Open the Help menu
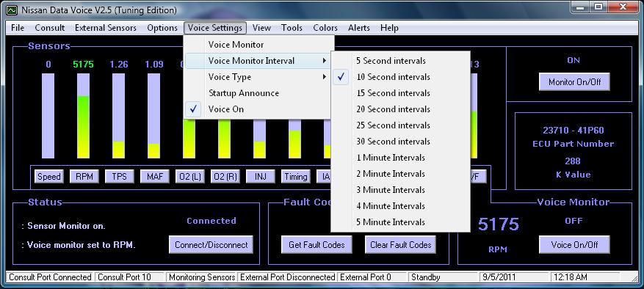 (x=389, y=28)
